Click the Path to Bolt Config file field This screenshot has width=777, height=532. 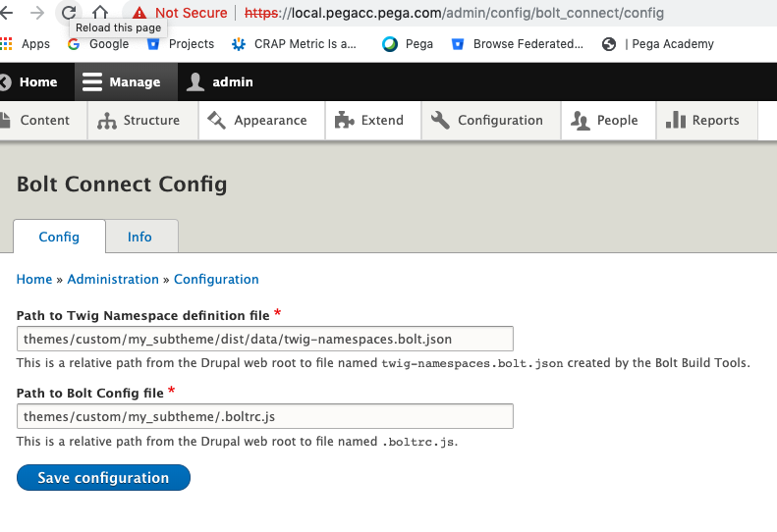click(x=264, y=417)
